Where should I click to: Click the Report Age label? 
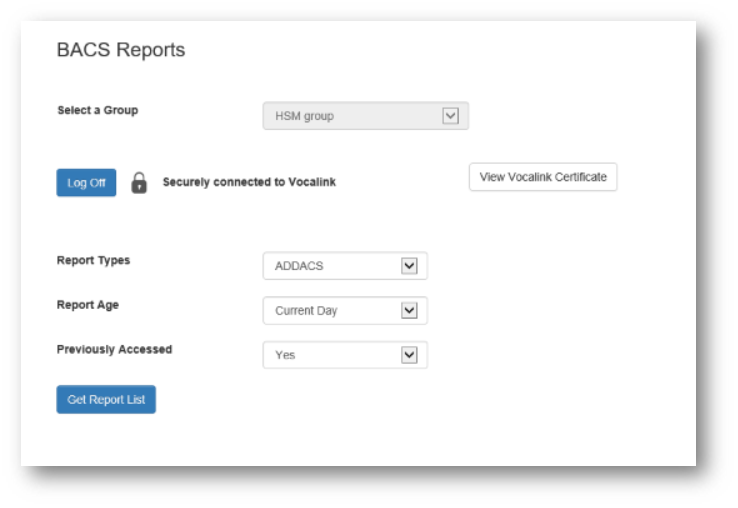tap(87, 305)
